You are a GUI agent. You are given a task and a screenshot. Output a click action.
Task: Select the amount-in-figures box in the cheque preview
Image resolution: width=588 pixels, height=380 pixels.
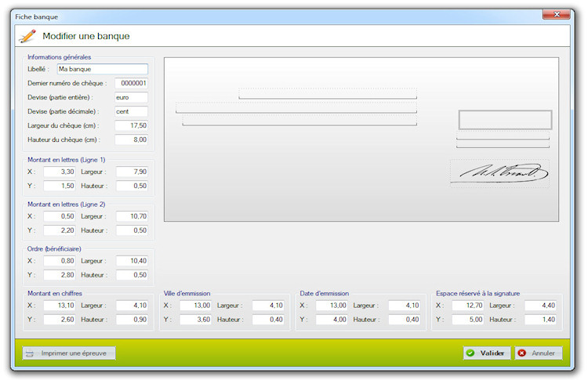point(505,120)
